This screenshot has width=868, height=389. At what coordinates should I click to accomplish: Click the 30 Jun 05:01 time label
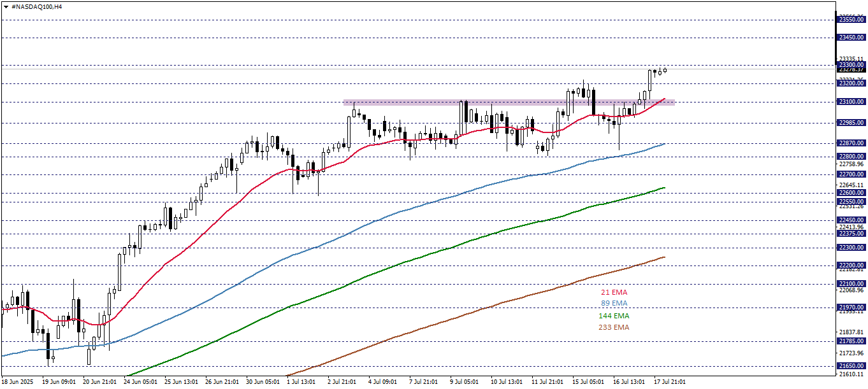click(x=263, y=382)
